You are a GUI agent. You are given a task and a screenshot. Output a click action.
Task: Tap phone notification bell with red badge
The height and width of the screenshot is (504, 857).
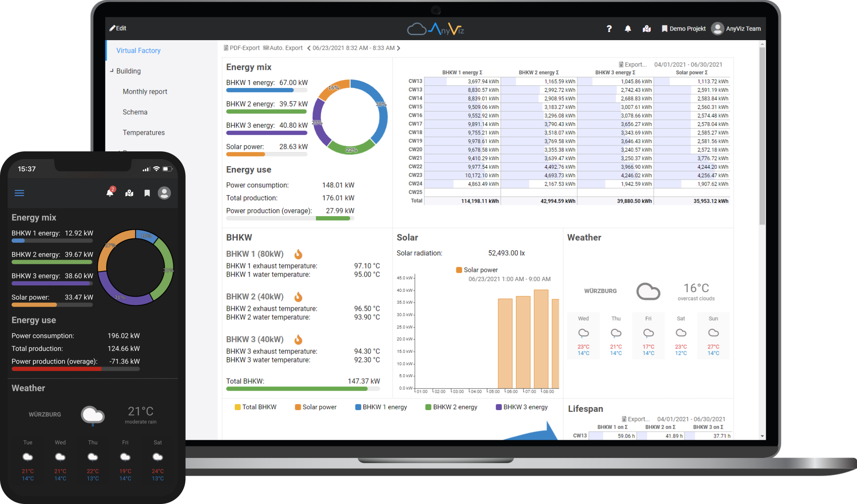(x=110, y=193)
